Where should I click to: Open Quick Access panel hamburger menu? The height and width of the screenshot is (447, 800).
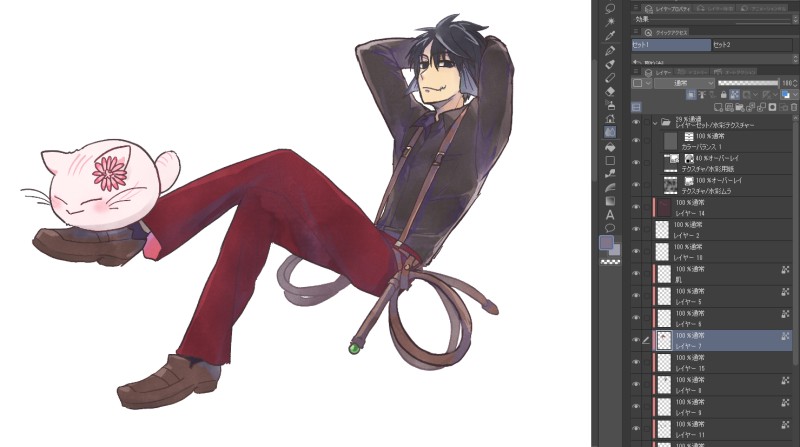coord(636,32)
